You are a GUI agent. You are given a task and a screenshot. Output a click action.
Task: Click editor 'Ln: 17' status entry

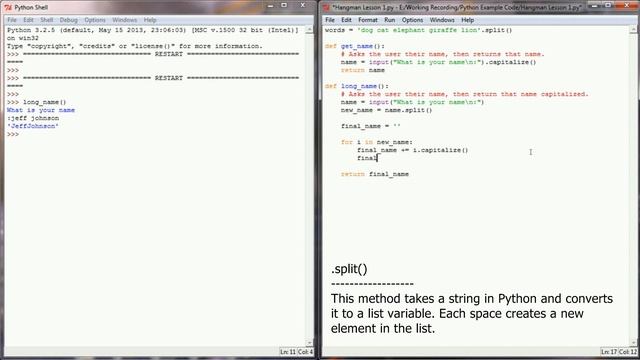609,351
